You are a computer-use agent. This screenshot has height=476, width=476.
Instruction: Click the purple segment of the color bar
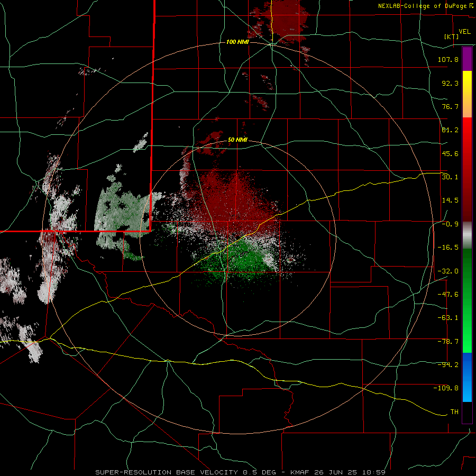pos(467,59)
